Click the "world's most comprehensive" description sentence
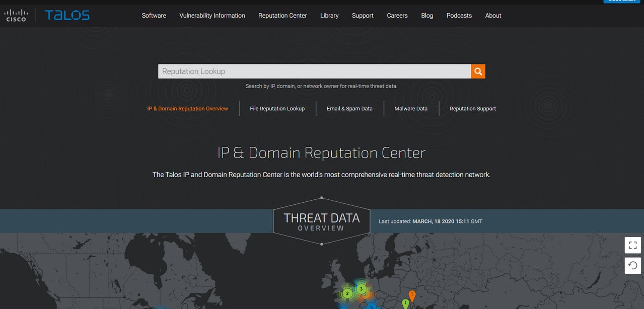Screen dimensions: 644x309 click(x=321, y=175)
